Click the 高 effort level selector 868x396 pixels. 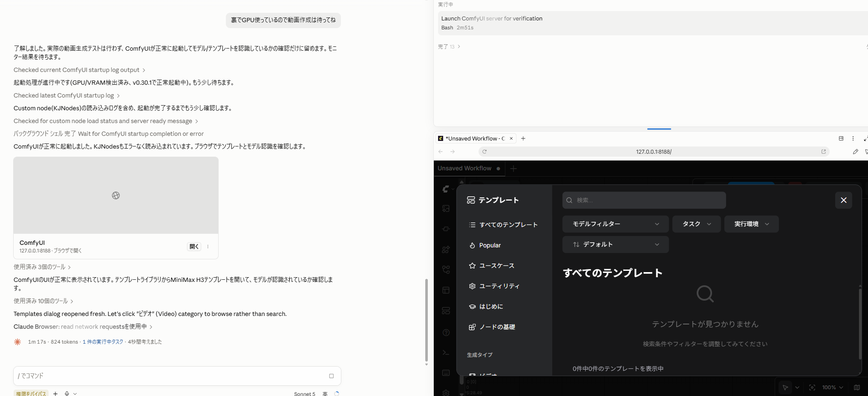[325, 394]
